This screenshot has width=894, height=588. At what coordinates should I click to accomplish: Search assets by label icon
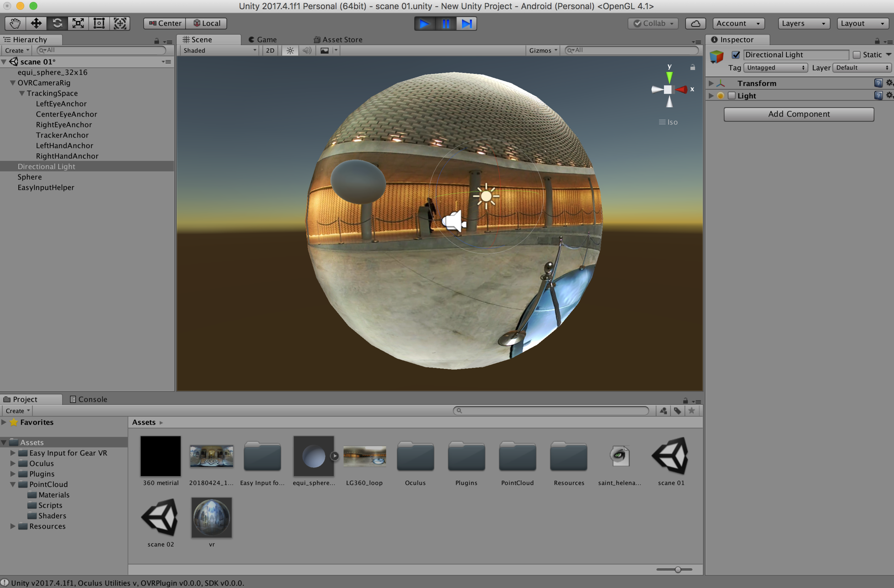677,411
